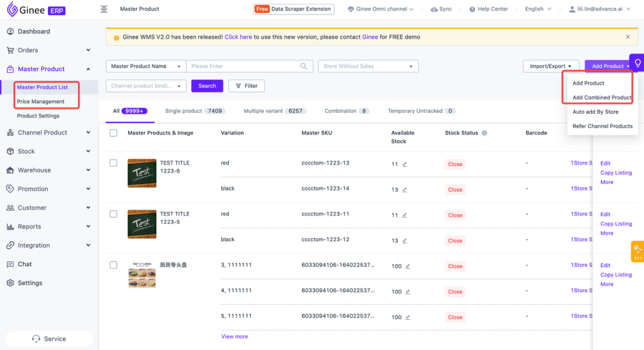Switch to Multiple variant tab
644x350 pixels.
point(274,111)
